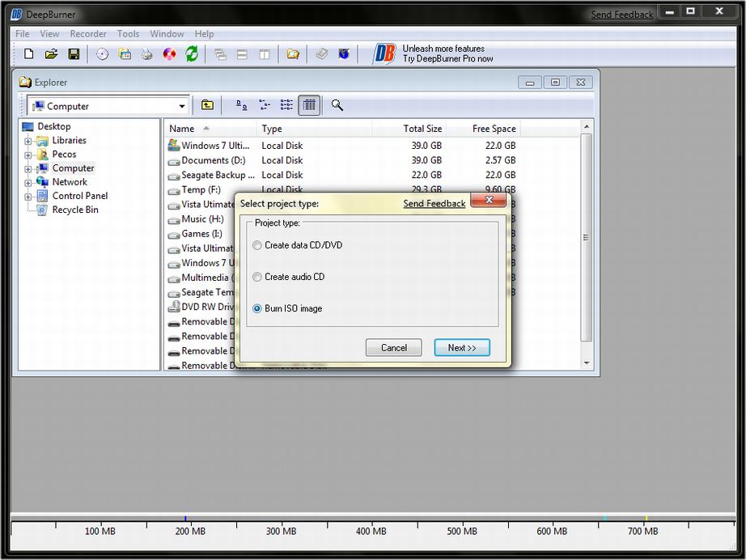The image size is (746, 560).
Task: Expand the Computer tree node
Action: [x=28, y=169]
